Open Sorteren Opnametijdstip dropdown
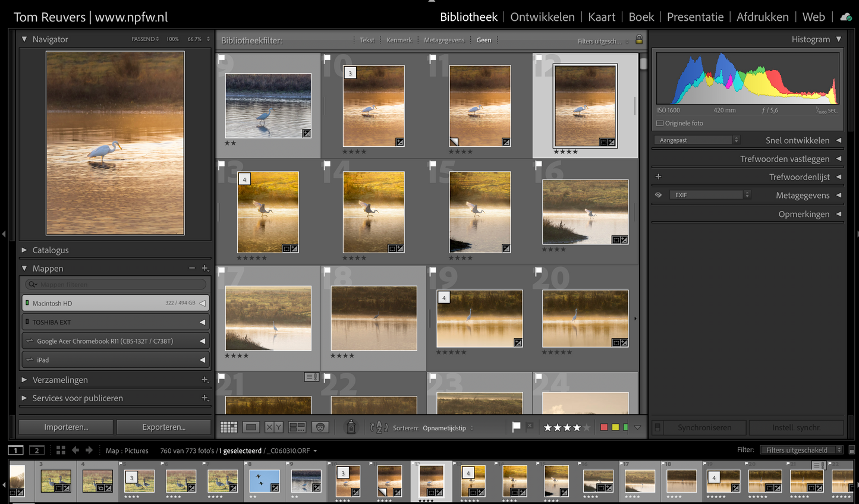This screenshot has height=504, width=859. [x=448, y=428]
